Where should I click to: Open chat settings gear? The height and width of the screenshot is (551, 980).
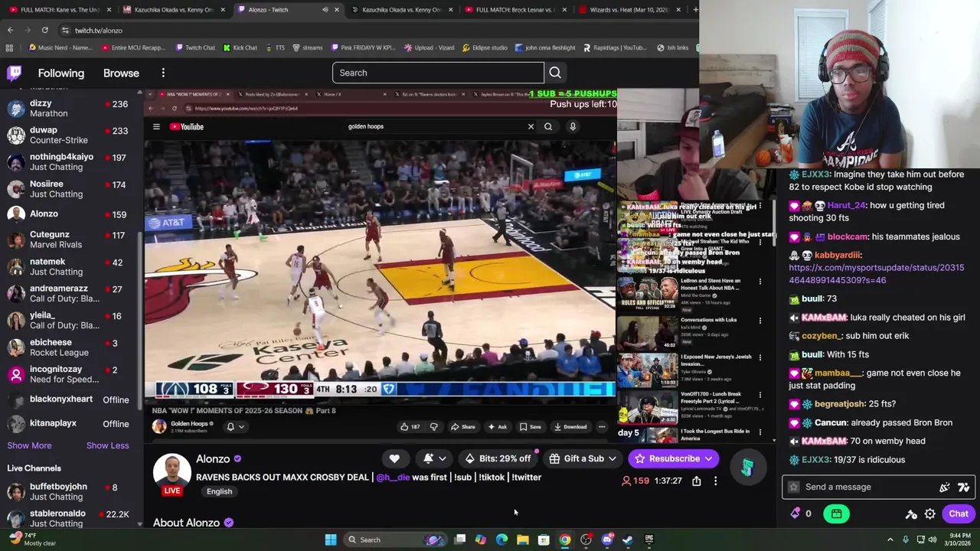point(929,514)
